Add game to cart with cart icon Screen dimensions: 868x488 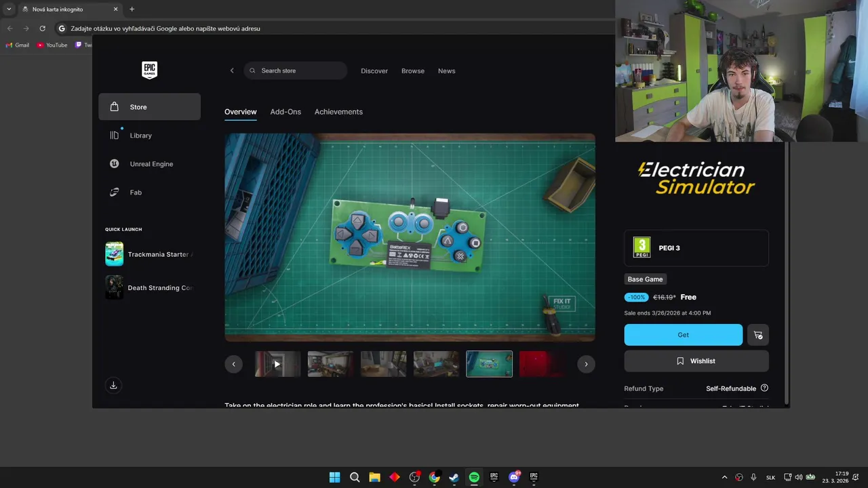(758, 335)
